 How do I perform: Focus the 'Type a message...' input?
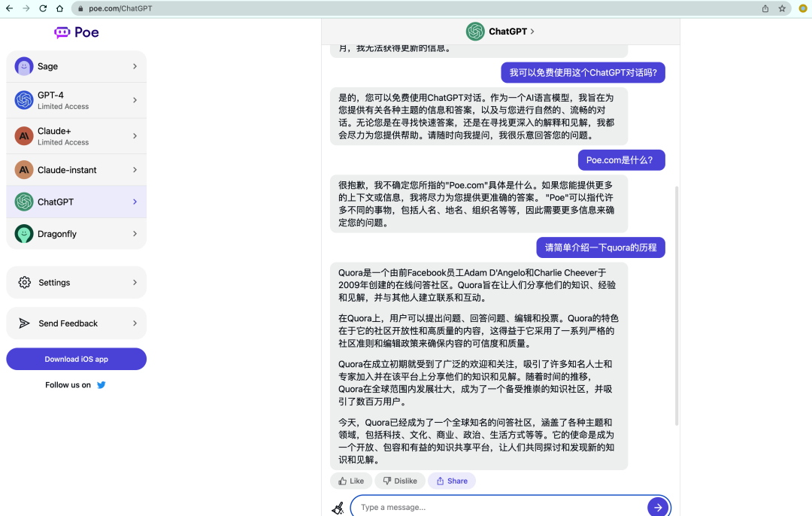click(x=500, y=507)
